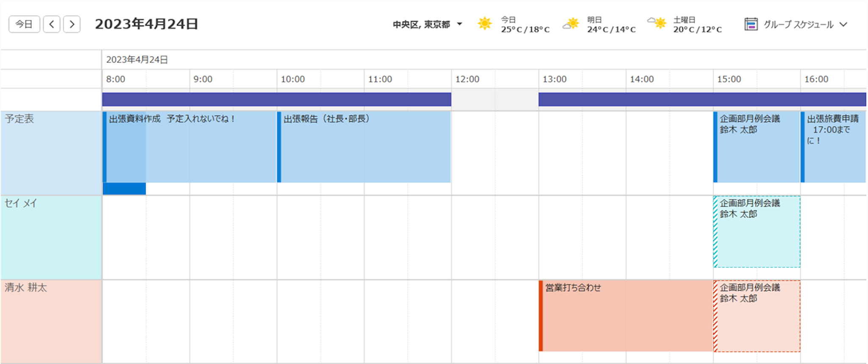Click the next day arrow button

[x=72, y=24]
